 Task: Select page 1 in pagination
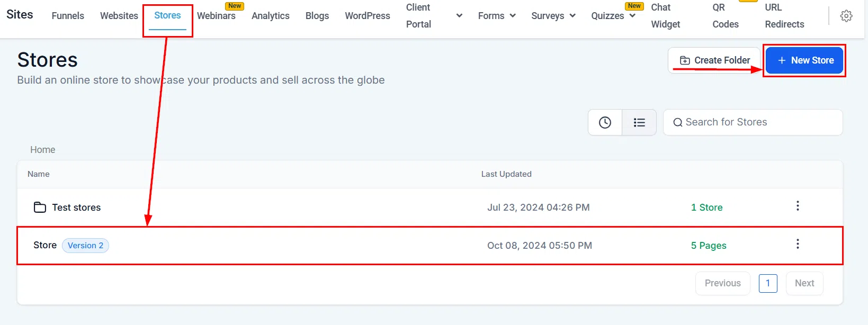point(768,283)
